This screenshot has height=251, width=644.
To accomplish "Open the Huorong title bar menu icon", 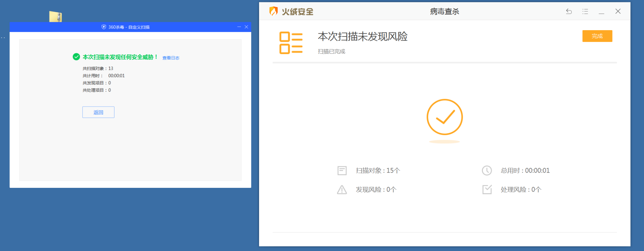I will [585, 12].
